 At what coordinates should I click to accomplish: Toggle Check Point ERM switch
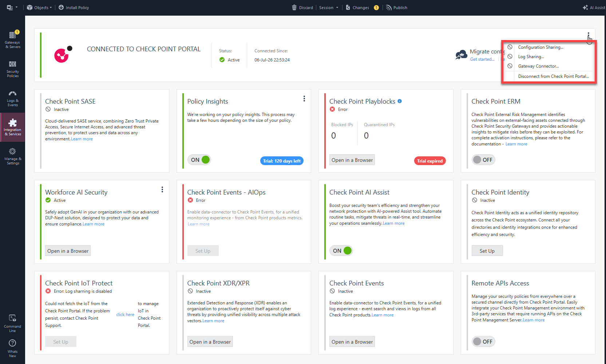pos(483,160)
